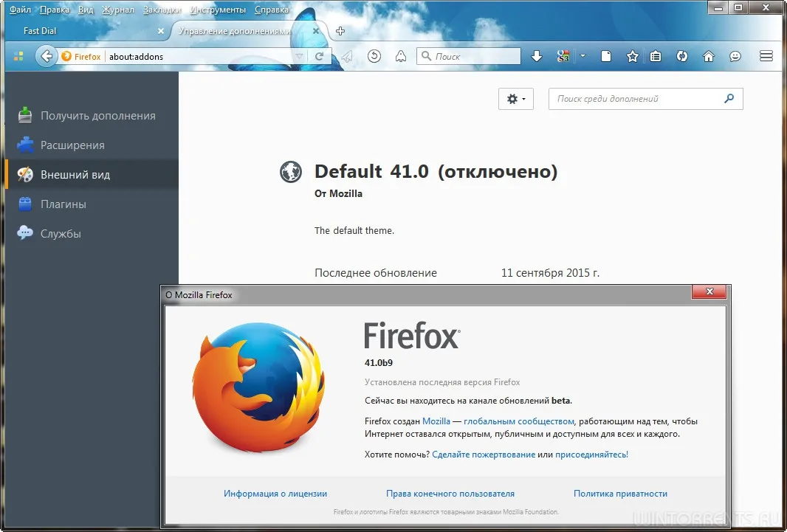This screenshot has width=787, height=532.
Task: Show the bookmarks list icon
Action: pyautogui.click(x=656, y=56)
